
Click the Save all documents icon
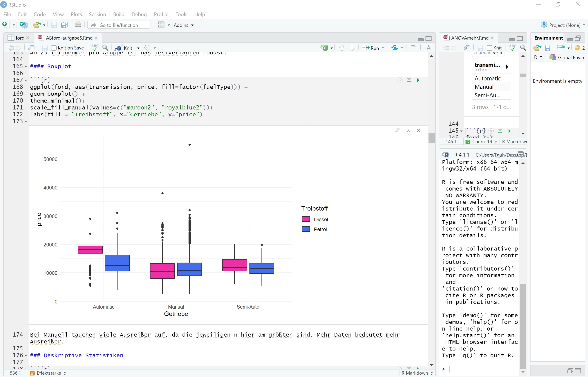[65, 25]
